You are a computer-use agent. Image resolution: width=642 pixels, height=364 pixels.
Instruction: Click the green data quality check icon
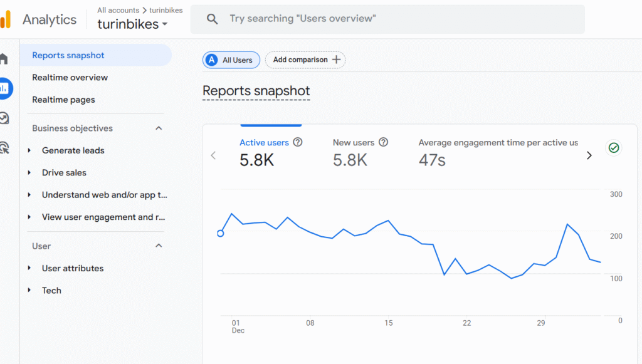[614, 148]
